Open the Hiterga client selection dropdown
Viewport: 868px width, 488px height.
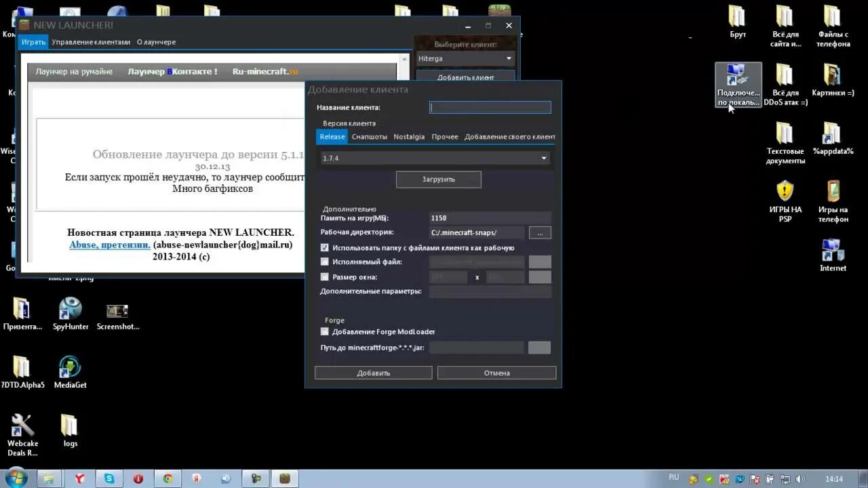(x=465, y=58)
